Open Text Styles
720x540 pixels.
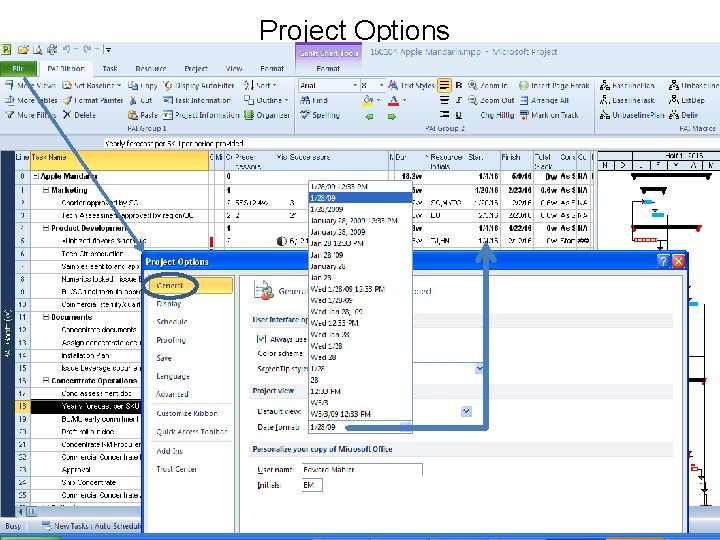pos(411,85)
